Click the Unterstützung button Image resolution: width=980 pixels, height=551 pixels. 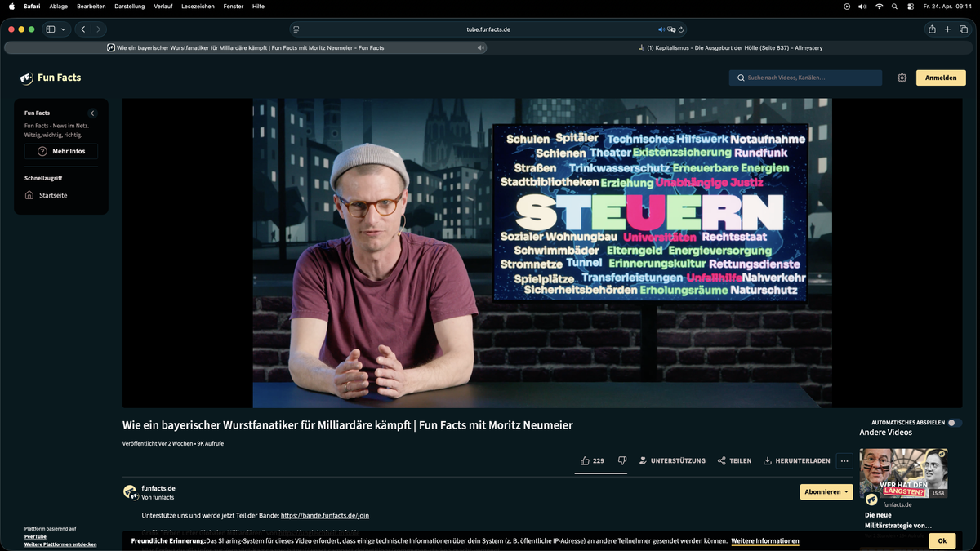point(672,460)
